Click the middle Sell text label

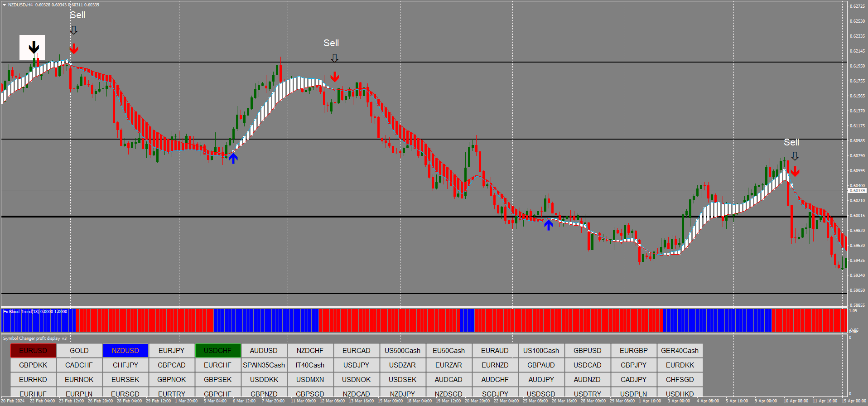(x=331, y=43)
